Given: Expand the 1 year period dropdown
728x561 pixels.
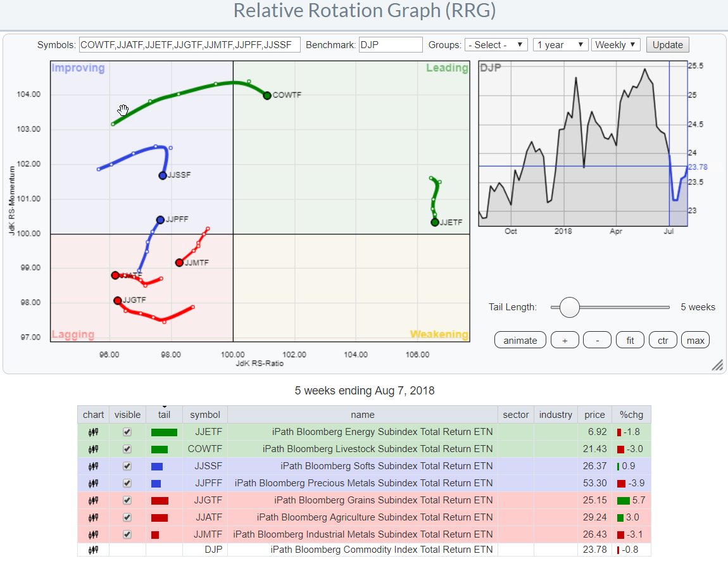Looking at the screenshot, I should [x=560, y=45].
